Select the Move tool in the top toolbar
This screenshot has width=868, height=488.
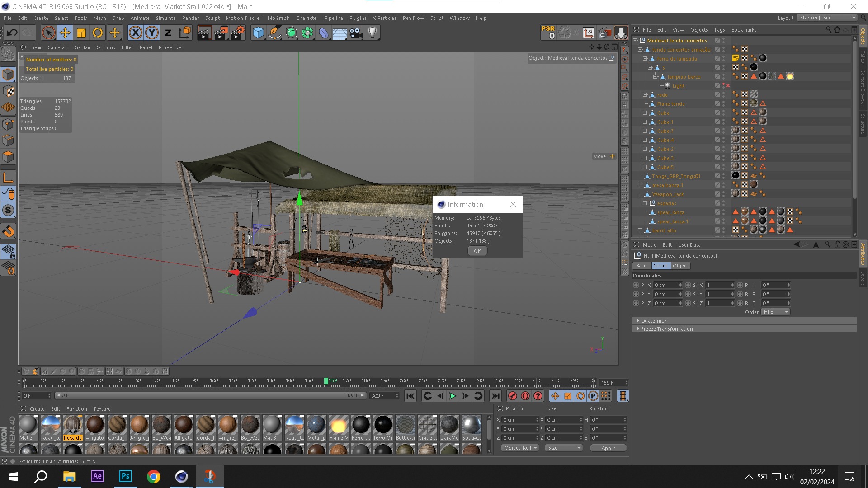(65, 33)
